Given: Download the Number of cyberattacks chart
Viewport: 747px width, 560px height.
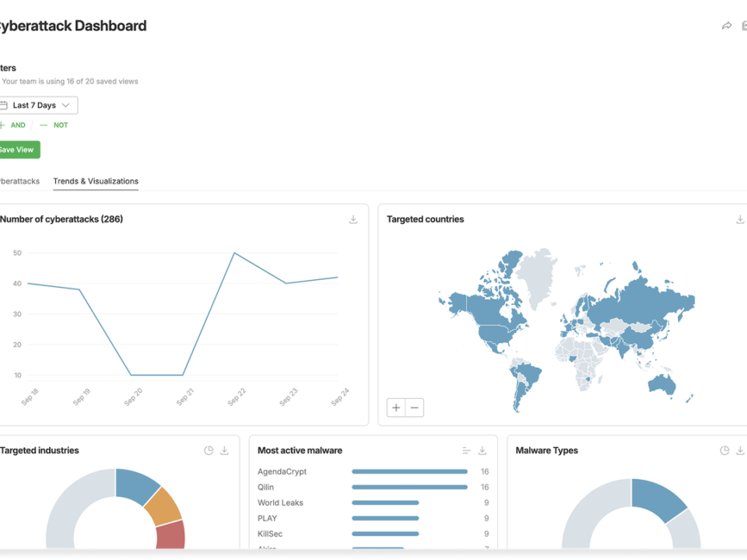Looking at the screenshot, I should tap(353, 219).
